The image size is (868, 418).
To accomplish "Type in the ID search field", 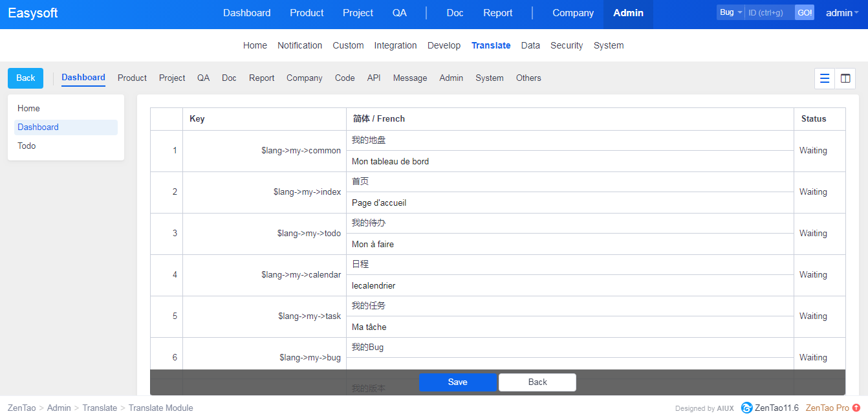I will point(769,12).
